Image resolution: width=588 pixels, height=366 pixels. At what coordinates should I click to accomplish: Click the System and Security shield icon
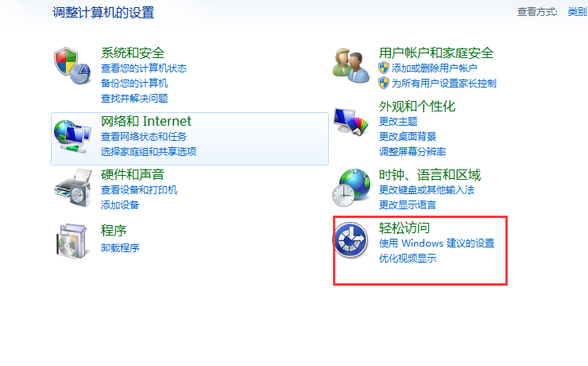(72, 66)
